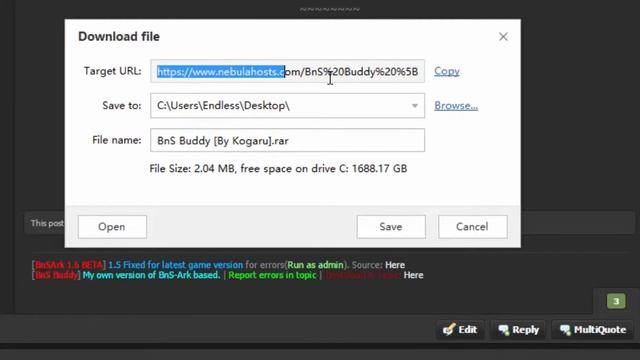
Task: Open the Save to folder dropdown
Action: coord(414,106)
